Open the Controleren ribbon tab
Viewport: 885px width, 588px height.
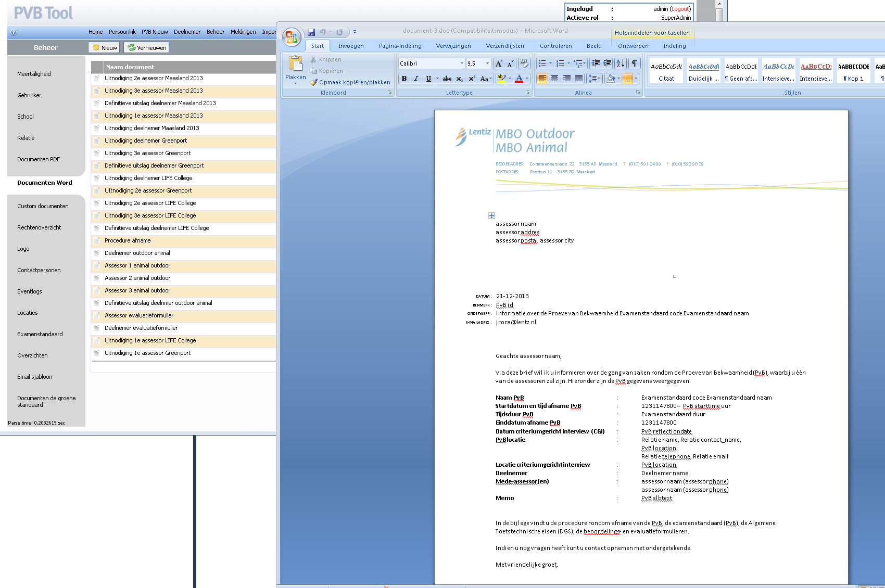tap(555, 46)
